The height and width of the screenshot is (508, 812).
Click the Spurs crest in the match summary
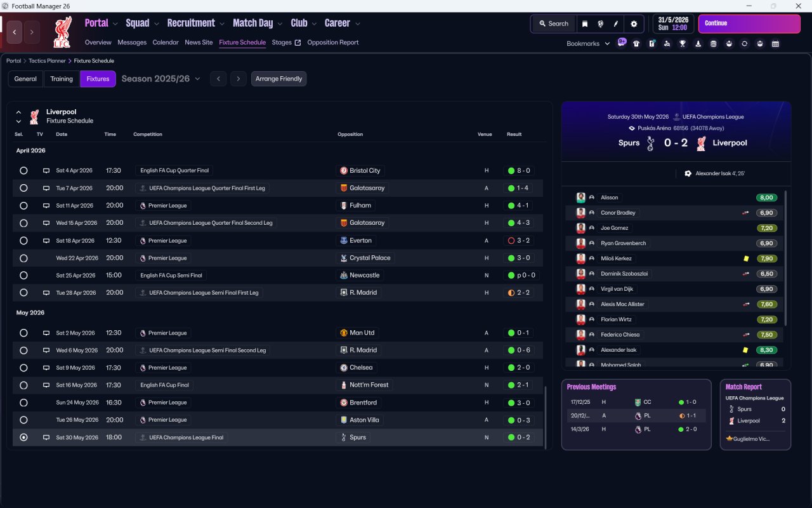[x=650, y=144]
